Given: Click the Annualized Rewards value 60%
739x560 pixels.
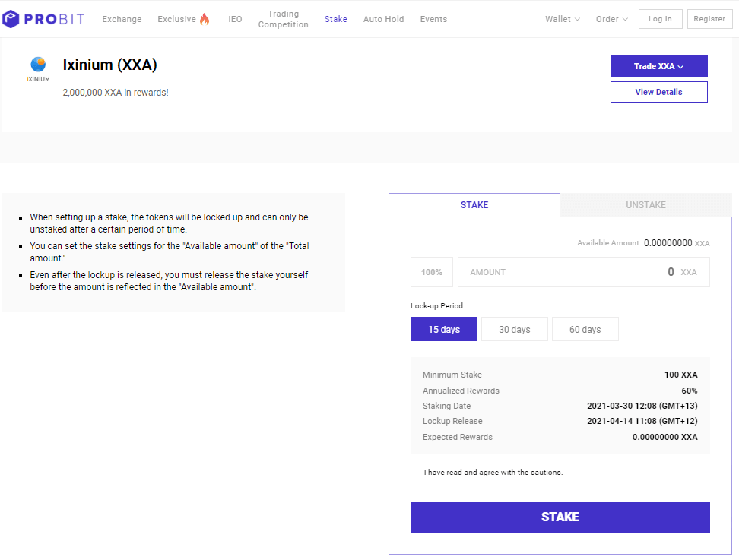Looking at the screenshot, I should tap(690, 391).
